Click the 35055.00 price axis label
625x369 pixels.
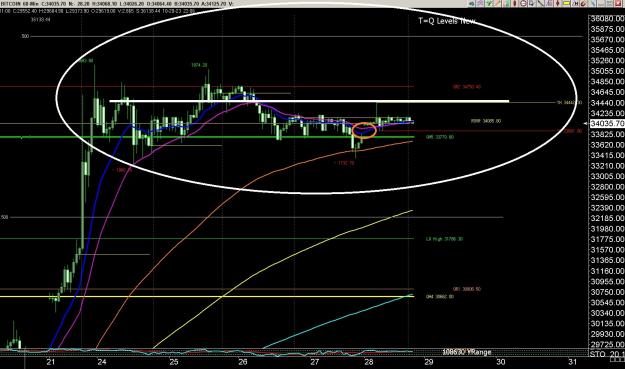607,71
